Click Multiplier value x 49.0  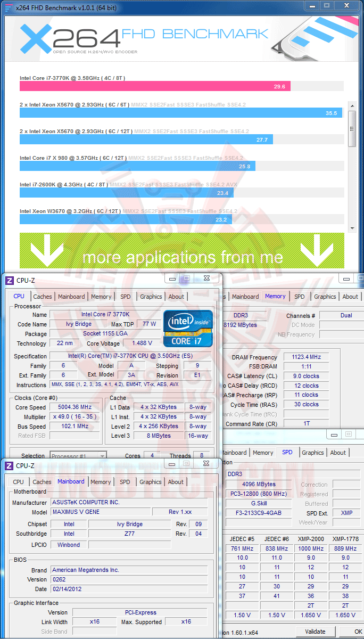tap(74, 417)
